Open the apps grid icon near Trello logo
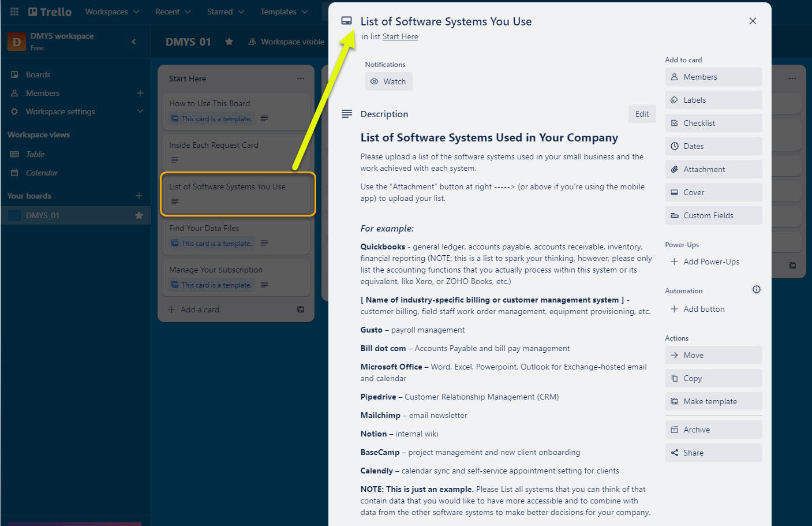 [14, 12]
